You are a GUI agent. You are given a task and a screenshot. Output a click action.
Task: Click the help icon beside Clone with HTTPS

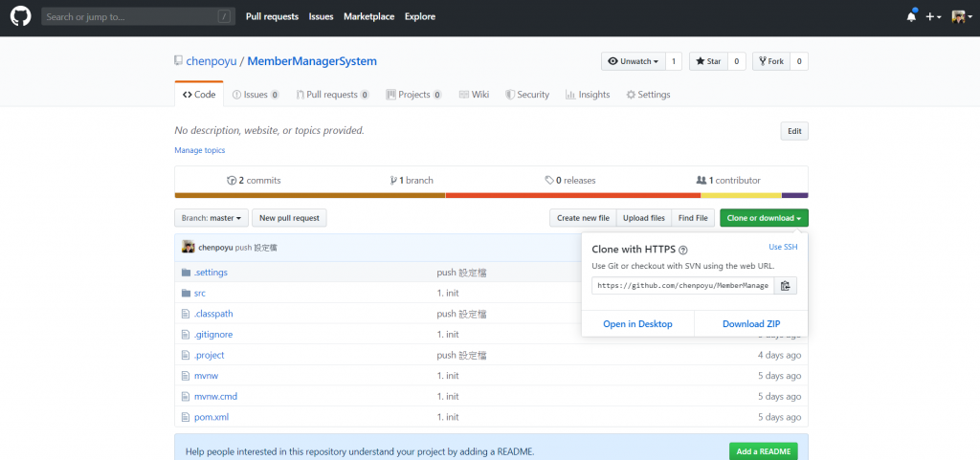[x=683, y=250]
